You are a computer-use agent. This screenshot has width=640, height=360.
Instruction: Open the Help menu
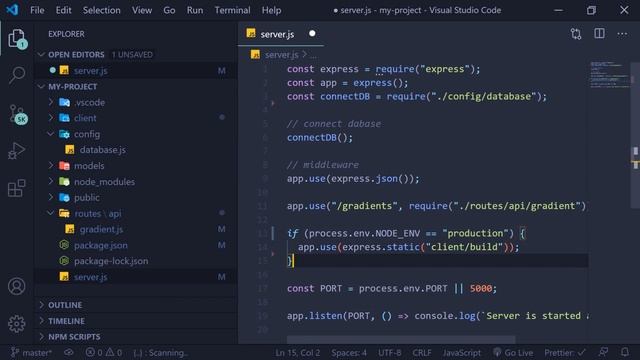[271, 10]
